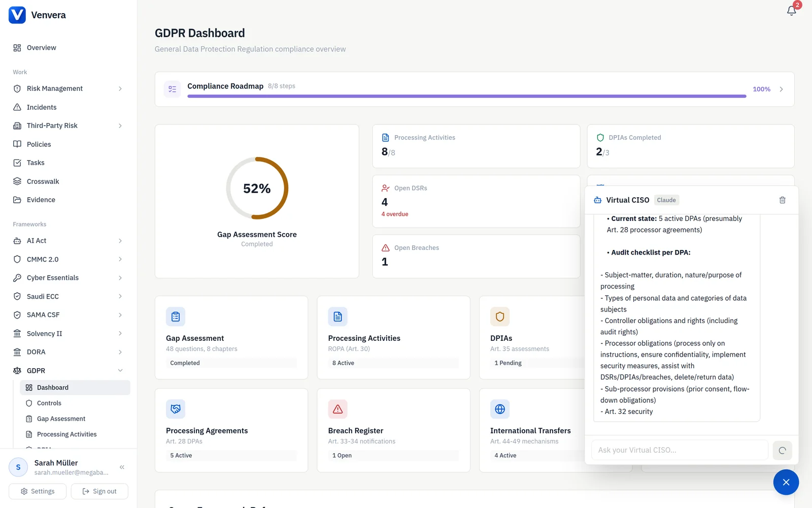Open the Processing Activities 8/8 stat card
The width and height of the screenshot is (812, 508).
(476, 146)
